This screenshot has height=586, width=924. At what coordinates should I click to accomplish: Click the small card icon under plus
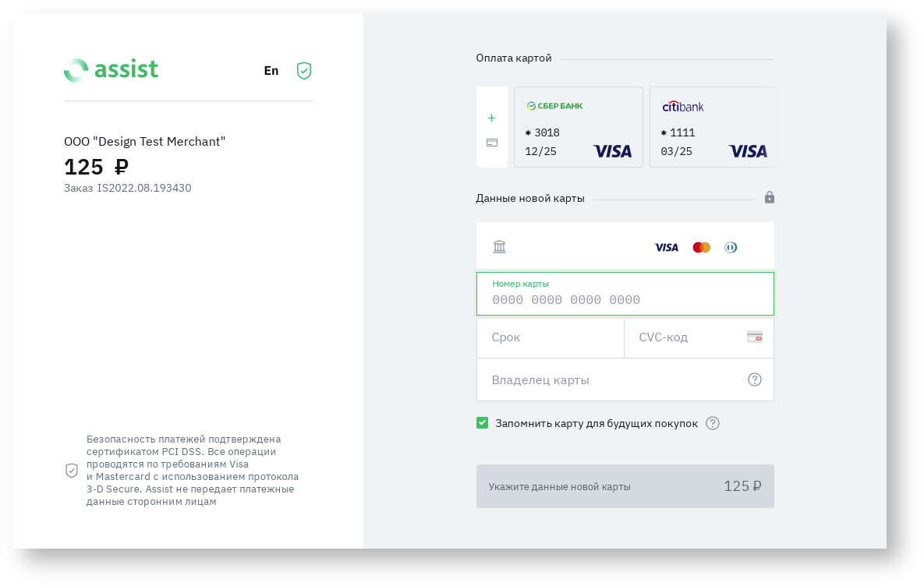tap(492, 143)
